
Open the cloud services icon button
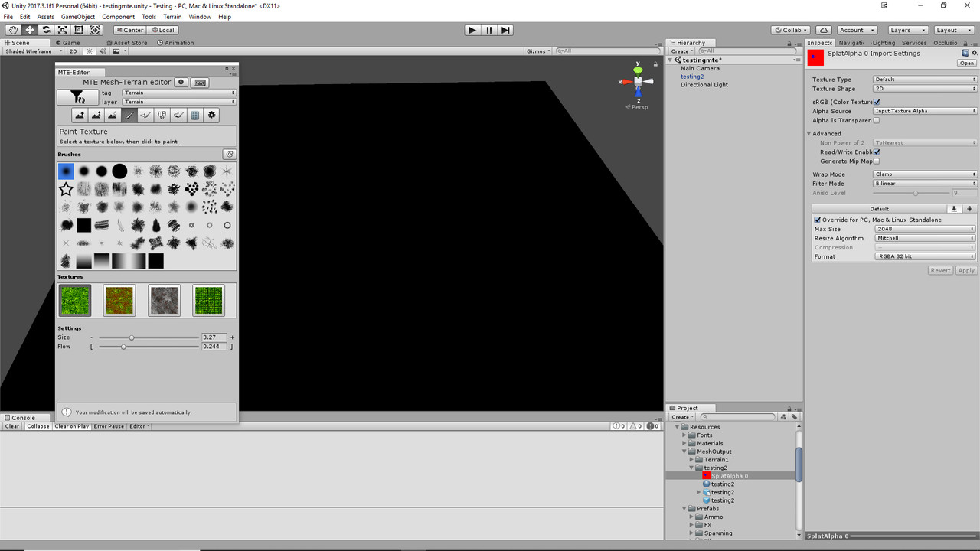tap(823, 30)
